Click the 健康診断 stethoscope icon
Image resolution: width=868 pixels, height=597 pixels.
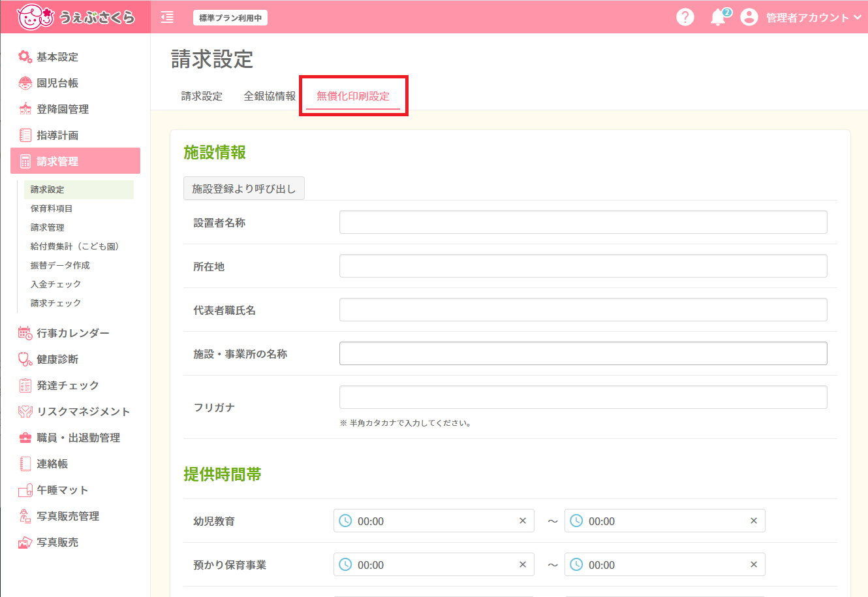click(x=25, y=359)
